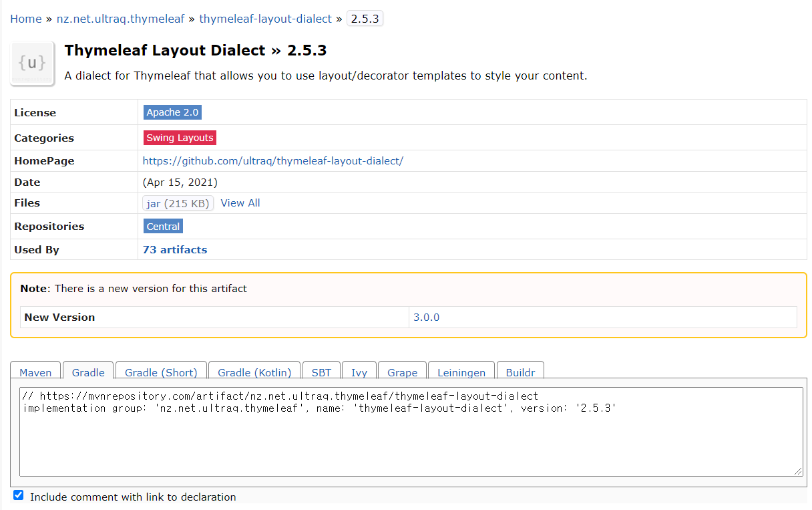Image resolution: width=812 pixels, height=510 pixels.
Task: Click the {u} artifact logo icon
Action: [x=32, y=63]
